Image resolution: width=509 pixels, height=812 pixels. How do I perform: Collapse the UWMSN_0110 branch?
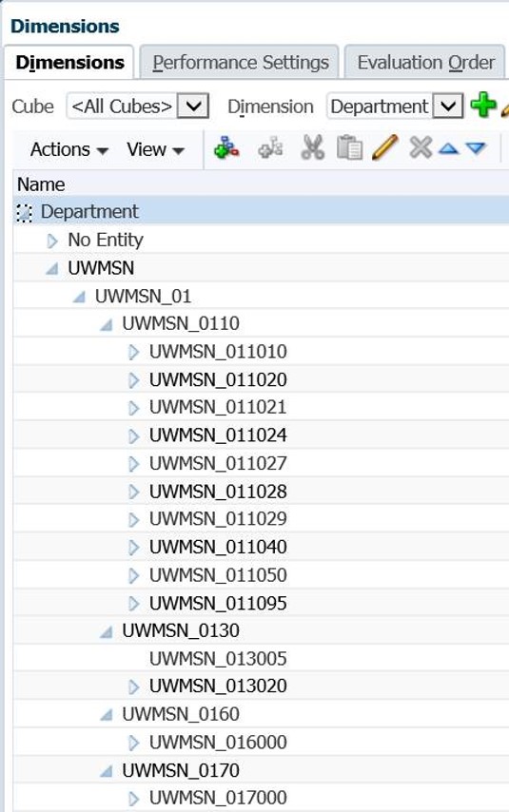pyautogui.click(x=107, y=324)
